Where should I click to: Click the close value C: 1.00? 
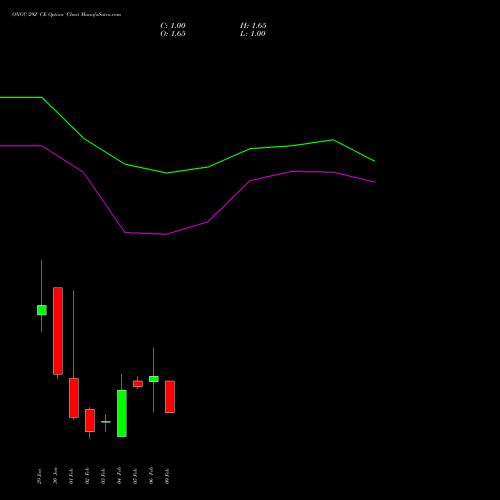pos(173,26)
